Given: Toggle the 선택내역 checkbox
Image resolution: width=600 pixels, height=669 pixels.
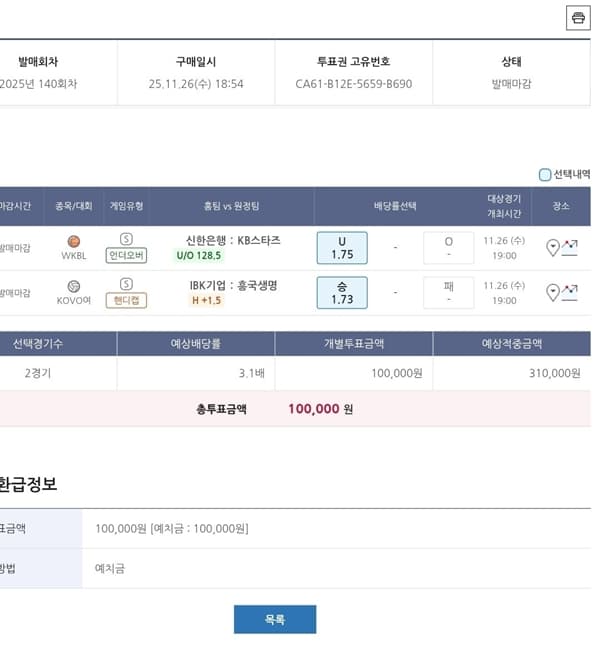Looking at the screenshot, I should 545,174.
